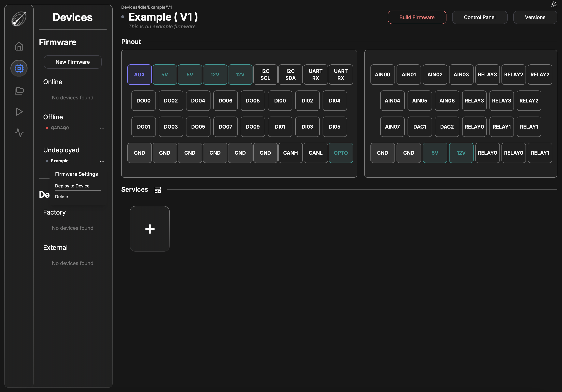
Task: Click the Home icon in sidebar
Action: coord(19,46)
